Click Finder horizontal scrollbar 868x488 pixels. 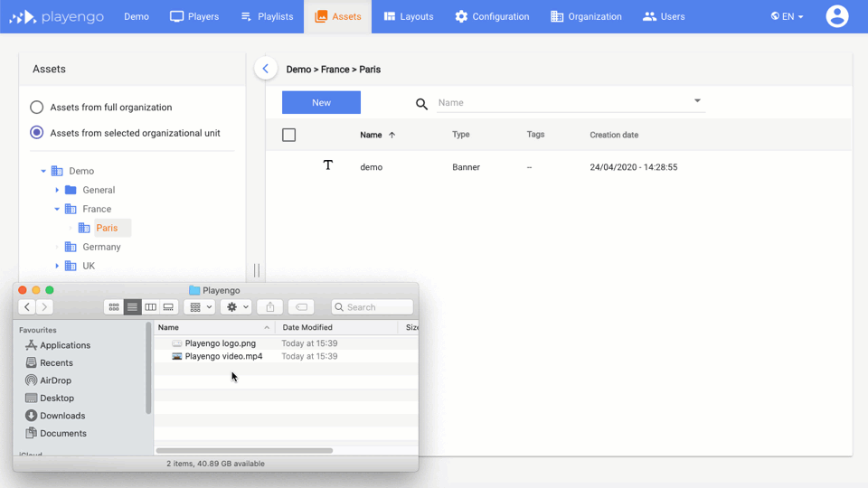pyautogui.click(x=244, y=450)
